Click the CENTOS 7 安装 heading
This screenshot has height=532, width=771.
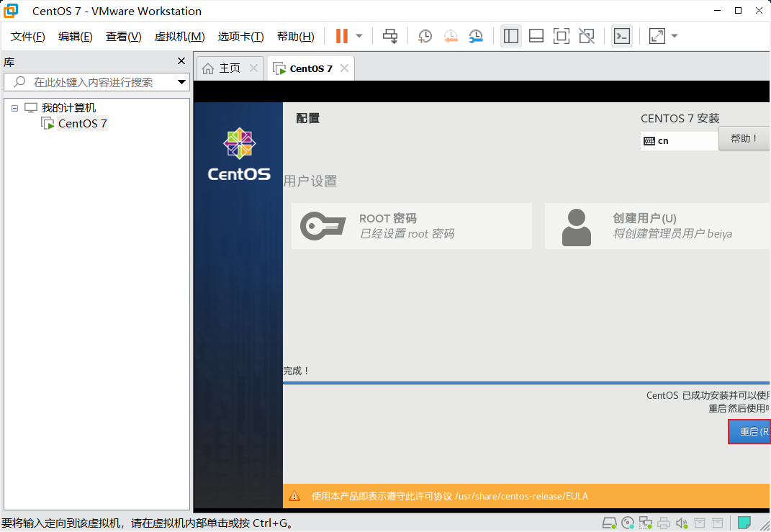(x=680, y=119)
